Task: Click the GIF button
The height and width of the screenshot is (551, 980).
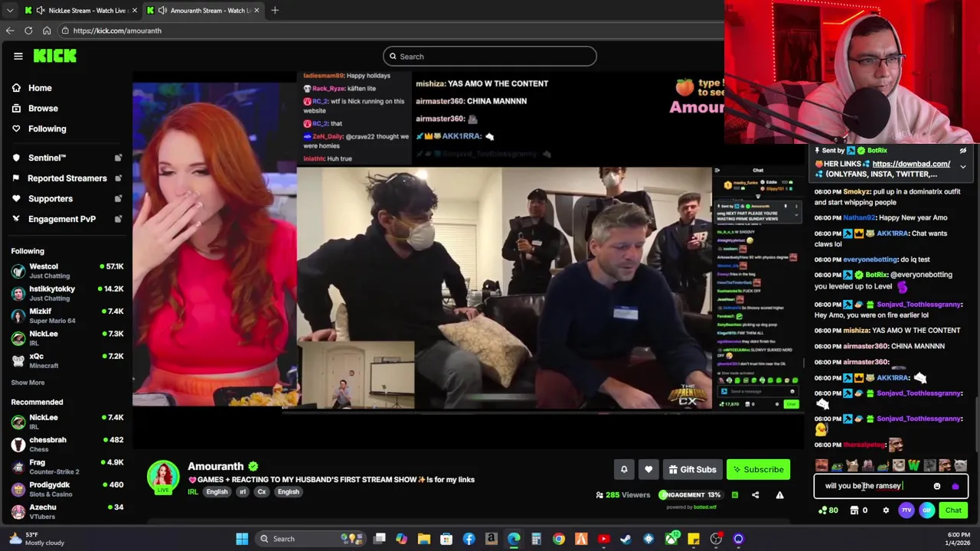Action: pyautogui.click(x=926, y=510)
